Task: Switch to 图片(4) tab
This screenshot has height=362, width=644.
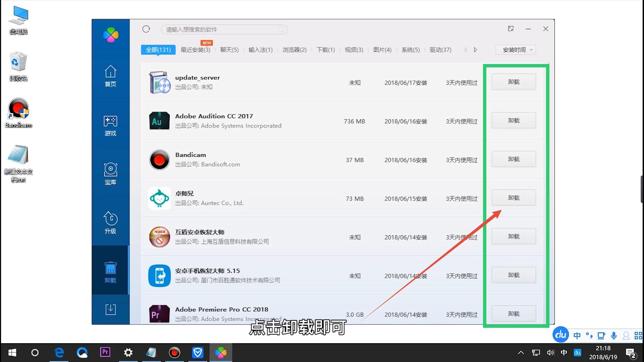Action: (x=382, y=50)
